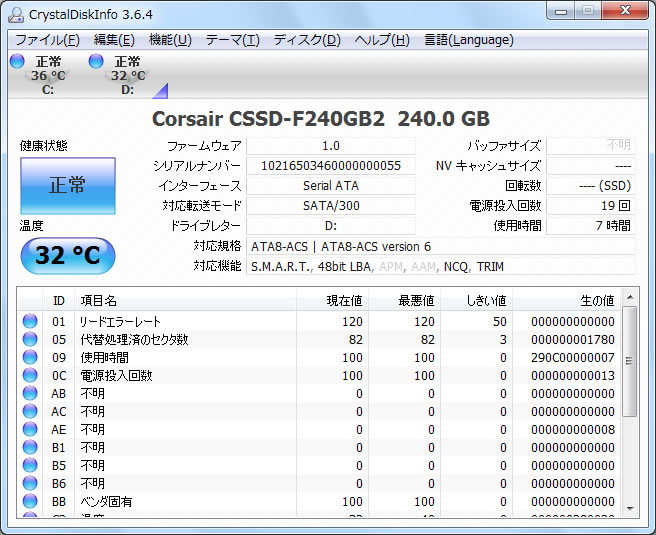Click the TRIM feature label
This screenshot has height=535, width=656.
coord(490,266)
